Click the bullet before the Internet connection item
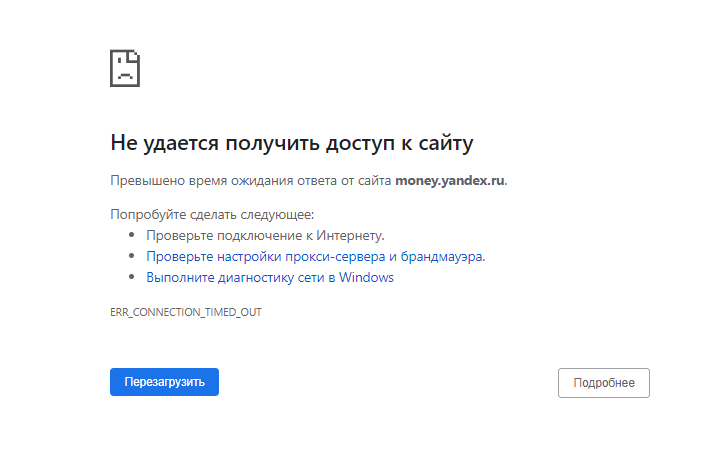 [x=131, y=235]
